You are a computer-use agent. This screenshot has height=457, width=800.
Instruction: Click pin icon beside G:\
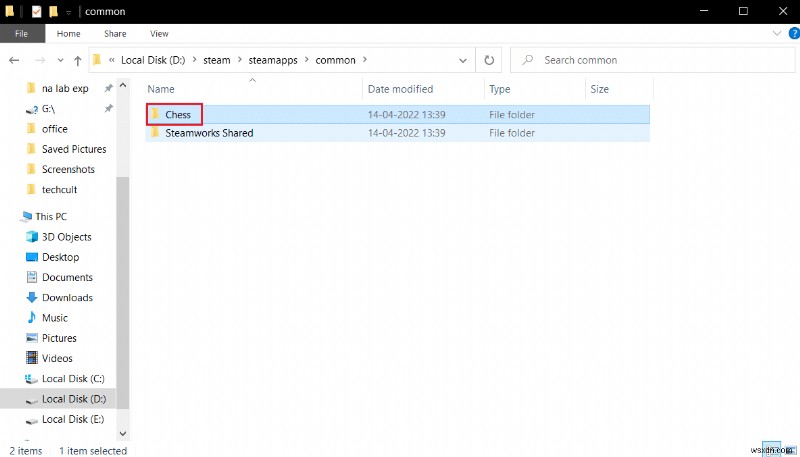pos(108,108)
